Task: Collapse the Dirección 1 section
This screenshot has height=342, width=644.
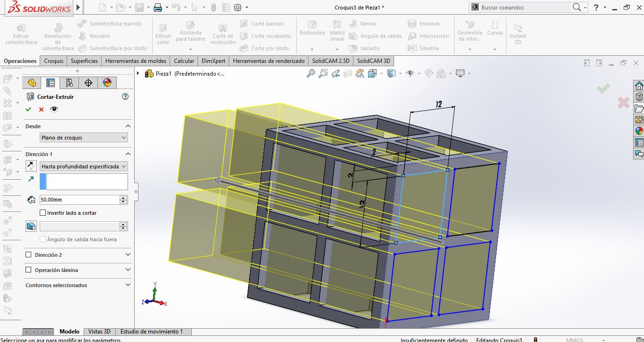Action: click(x=128, y=154)
